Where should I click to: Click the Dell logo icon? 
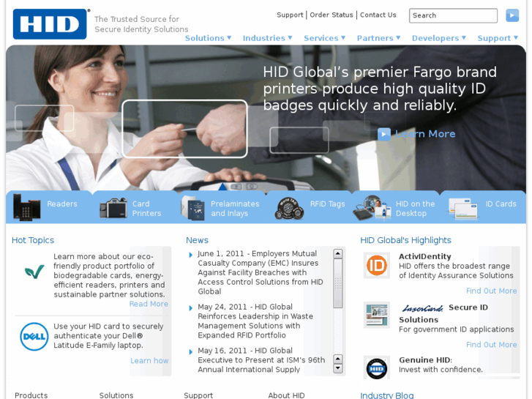34,337
